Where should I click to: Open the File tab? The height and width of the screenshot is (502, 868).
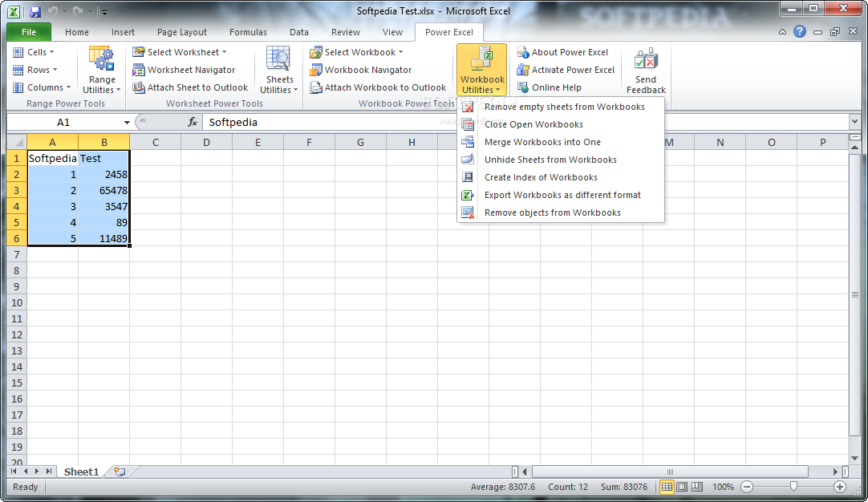click(x=29, y=32)
